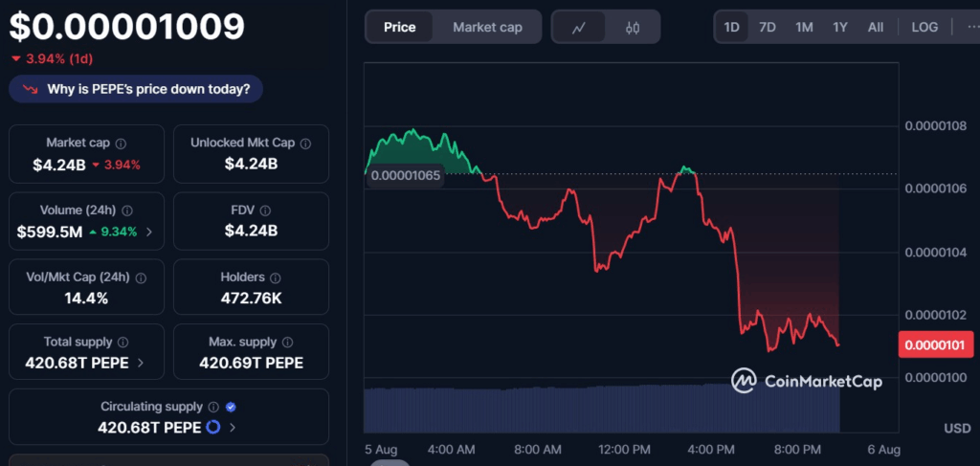Click the Circulating supply info icon

(213, 408)
